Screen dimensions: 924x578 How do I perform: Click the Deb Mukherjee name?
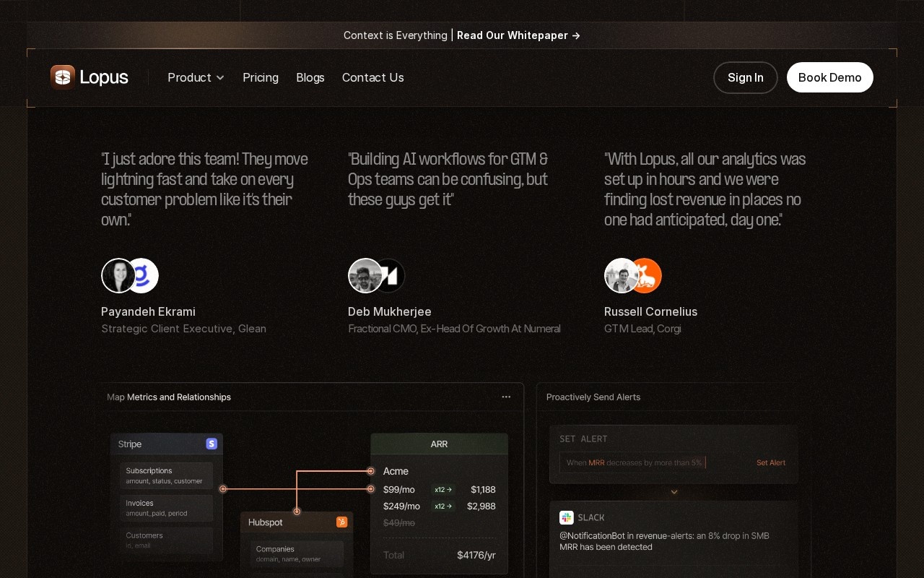pyautogui.click(x=390, y=311)
